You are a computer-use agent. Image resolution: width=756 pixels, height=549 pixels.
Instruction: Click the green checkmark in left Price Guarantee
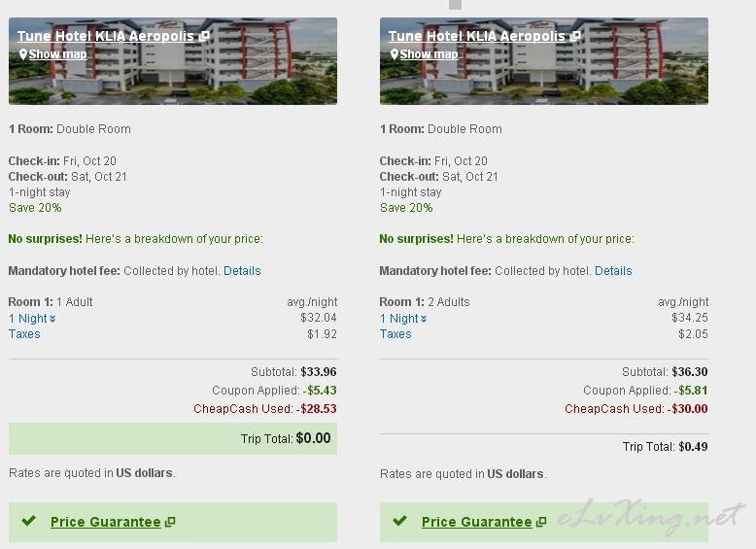(29, 521)
